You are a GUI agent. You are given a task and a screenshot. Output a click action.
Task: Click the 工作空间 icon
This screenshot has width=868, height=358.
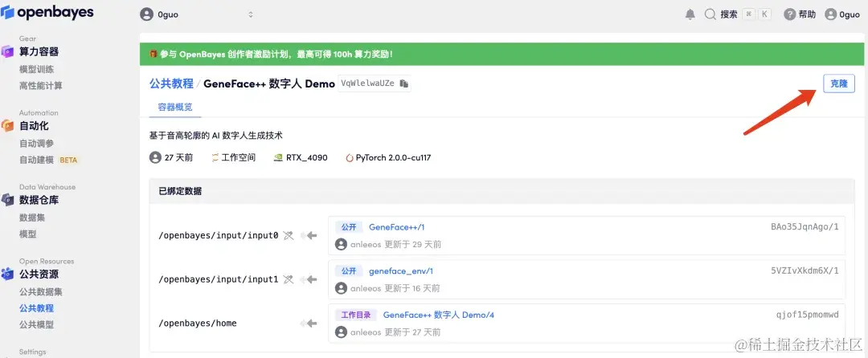point(215,157)
